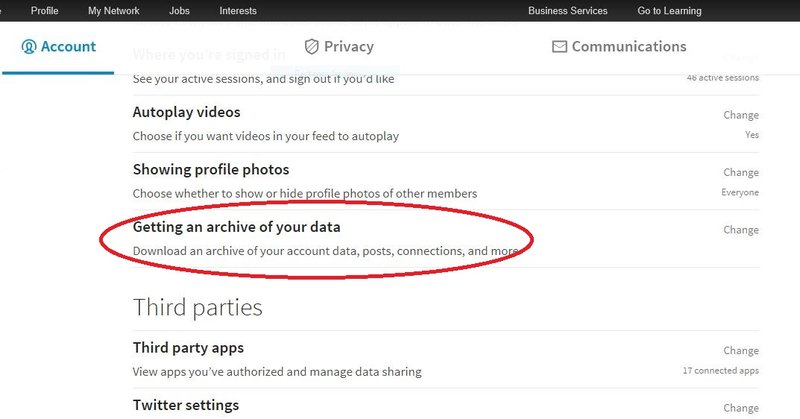Change the Autoplay videos setting
This screenshot has width=800, height=419.
(741, 115)
